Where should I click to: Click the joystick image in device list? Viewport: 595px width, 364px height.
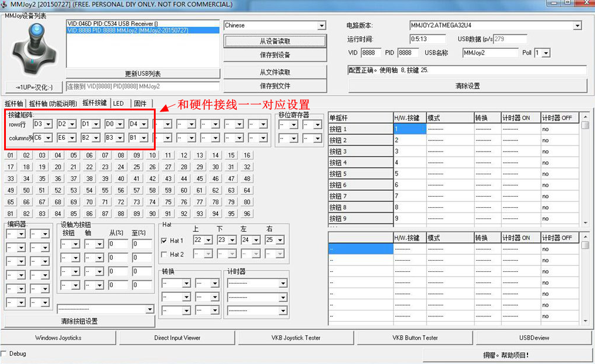point(34,49)
